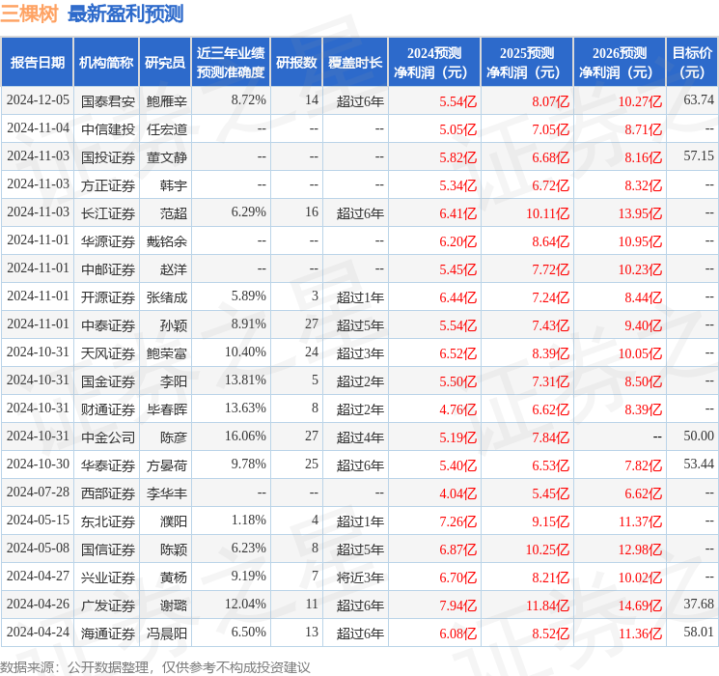Viewport: 719px width, 676px height.
Task: Click analyst name 戴铭余
Action: tap(167, 241)
